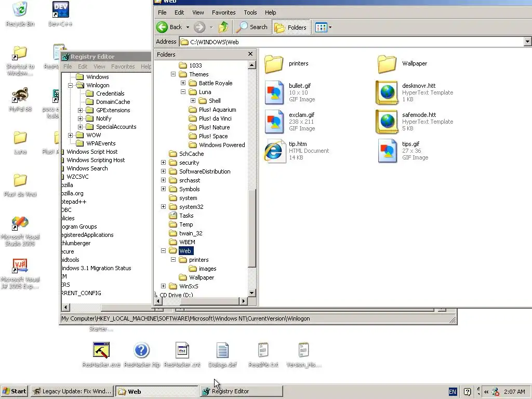Collapse Winlogon key in Registry Editor
The image size is (532, 399).
[x=70, y=85]
